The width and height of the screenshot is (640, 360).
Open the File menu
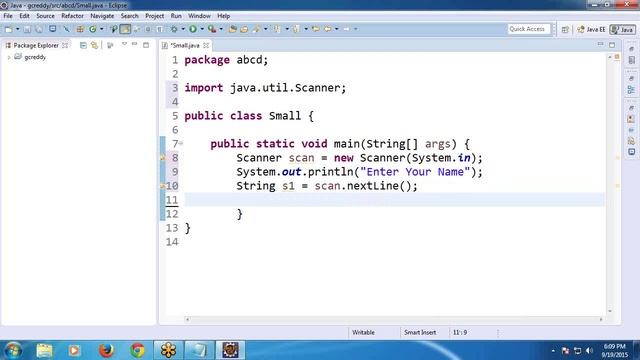[x=8, y=16]
